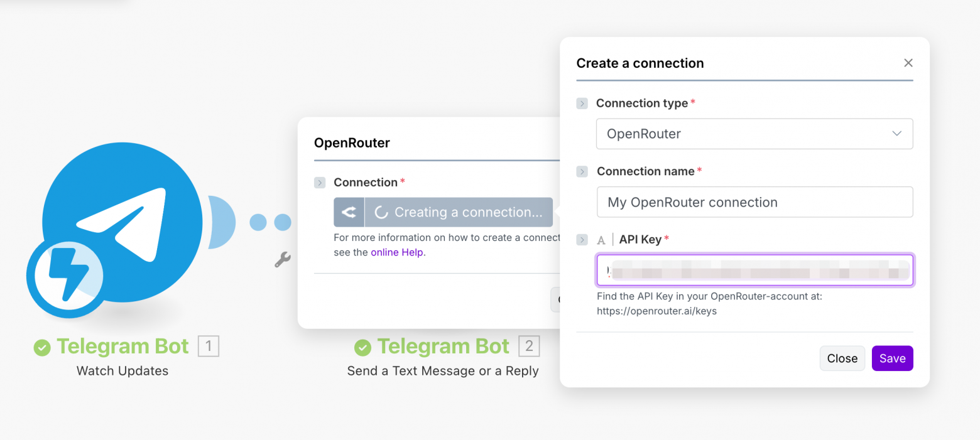Click the wrench settings icon between modules
The image size is (980, 440).
[282, 259]
